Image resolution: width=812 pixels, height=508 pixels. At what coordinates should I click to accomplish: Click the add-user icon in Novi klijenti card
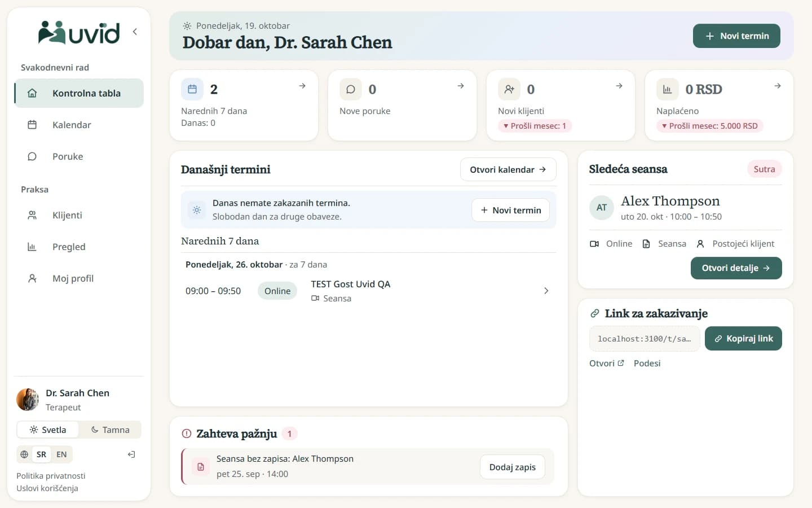[x=509, y=89]
